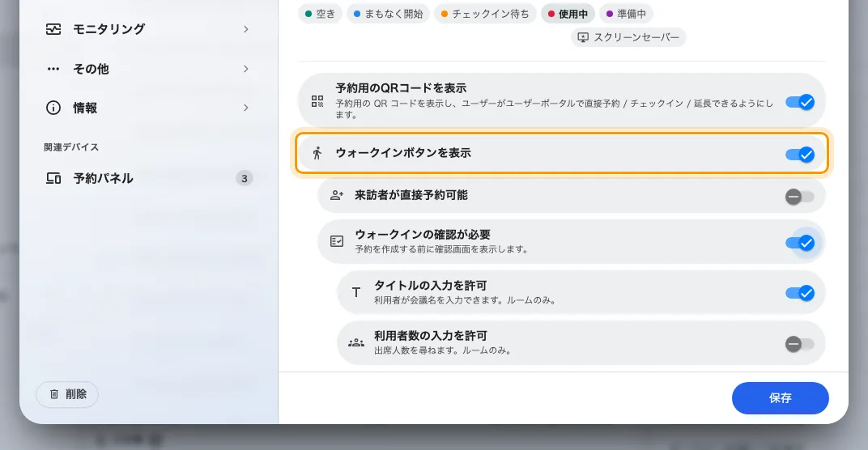Select the チェックイン待ち status tab
The width and height of the screenshot is (868, 450).
click(x=485, y=14)
